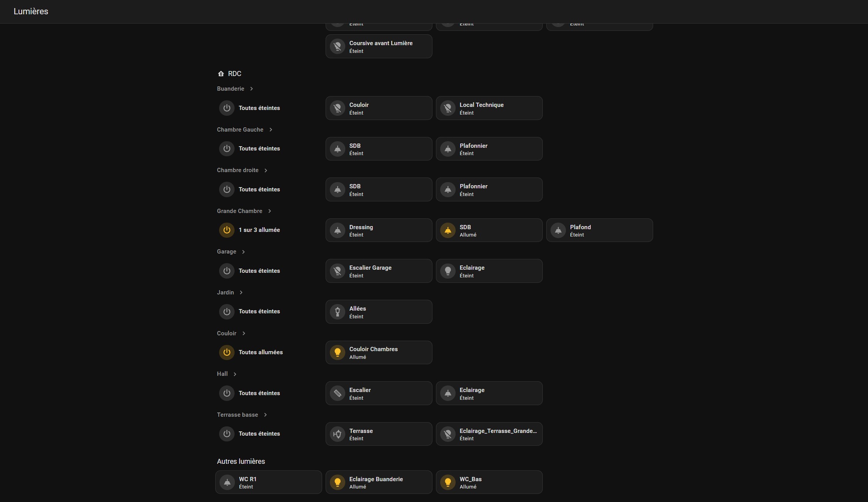Click the Garage Eclairage bulb icon

click(x=448, y=271)
